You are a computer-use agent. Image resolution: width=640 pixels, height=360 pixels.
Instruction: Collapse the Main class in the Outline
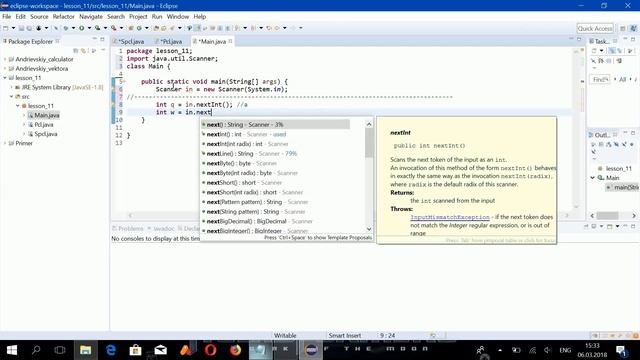click(x=592, y=178)
